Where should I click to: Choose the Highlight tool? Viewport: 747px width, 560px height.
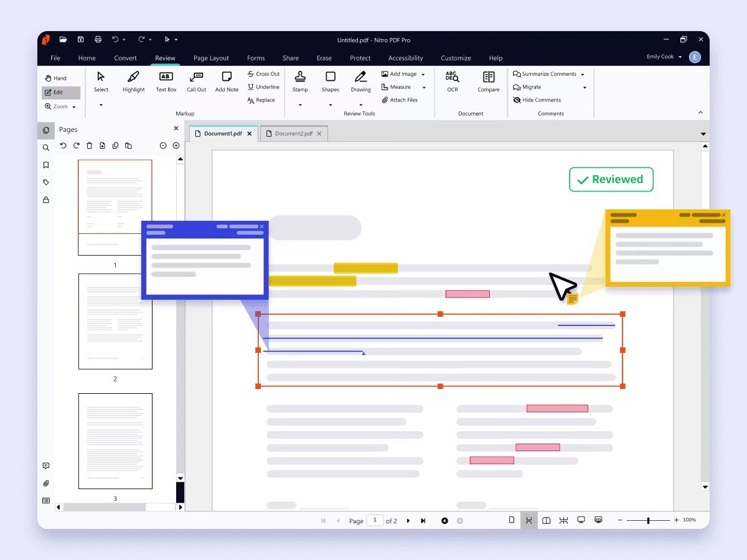(133, 82)
